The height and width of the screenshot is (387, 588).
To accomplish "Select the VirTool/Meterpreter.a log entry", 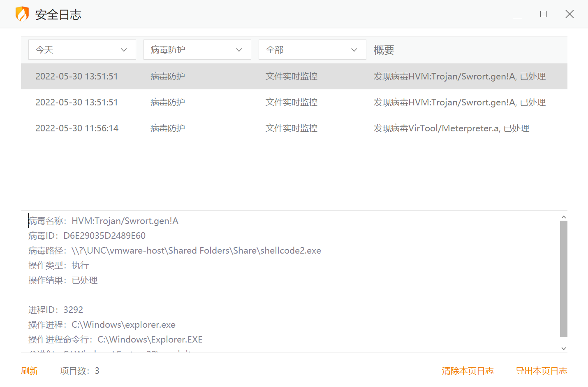I will point(294,128).
